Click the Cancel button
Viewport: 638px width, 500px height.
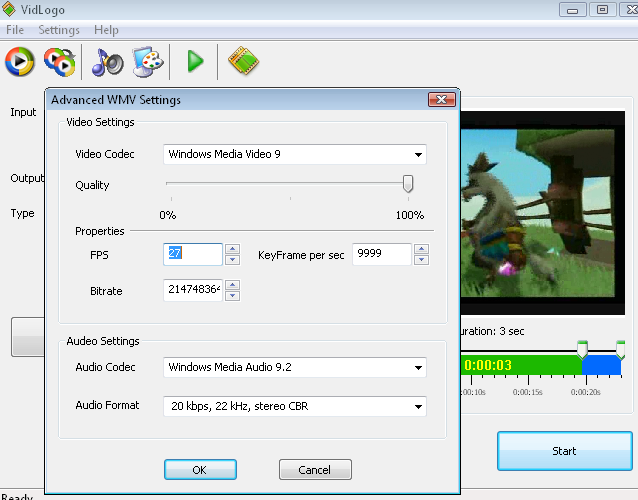[315, 470]
